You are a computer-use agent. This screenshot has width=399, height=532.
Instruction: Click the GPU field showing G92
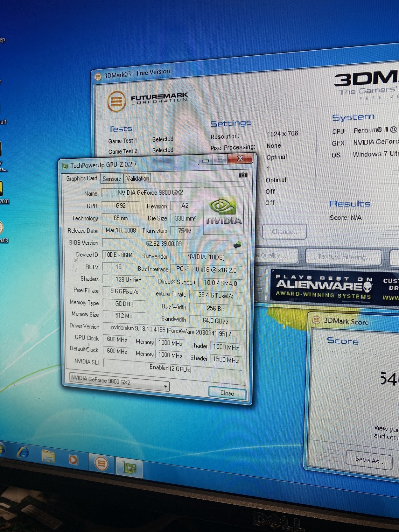point(121,206)
